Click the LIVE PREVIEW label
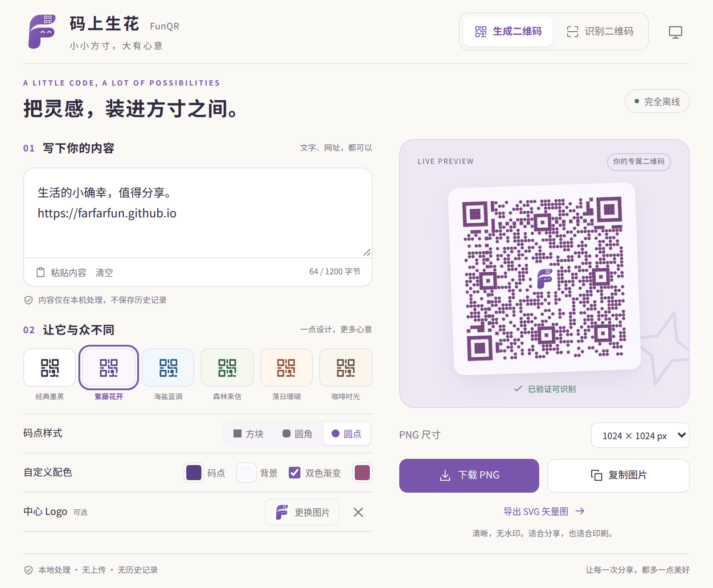 (446, 161)
